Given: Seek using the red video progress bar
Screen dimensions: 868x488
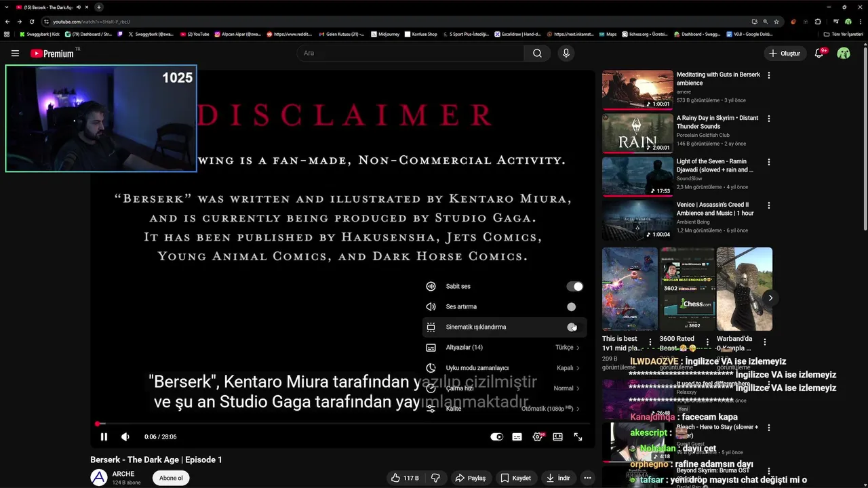Looking at the screenshot, I should coord(342,424).
